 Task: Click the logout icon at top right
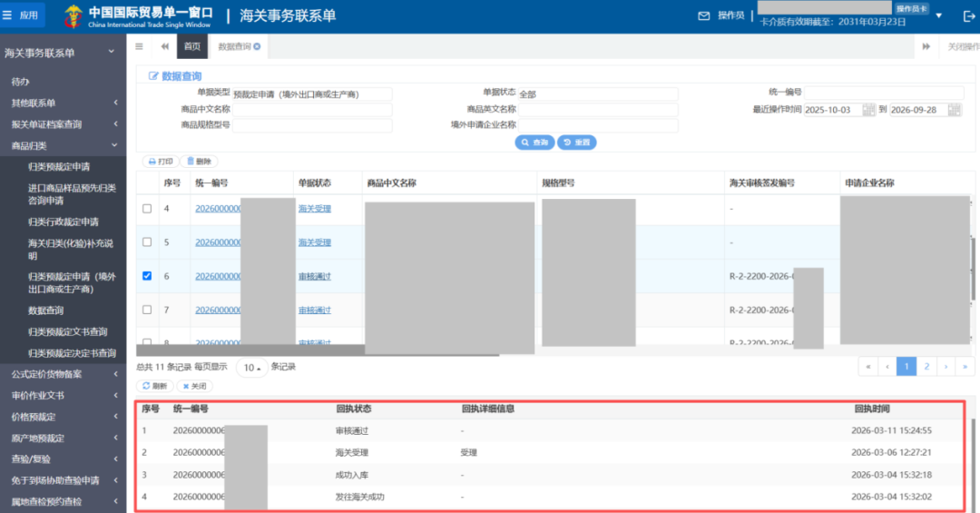(968, 15)
